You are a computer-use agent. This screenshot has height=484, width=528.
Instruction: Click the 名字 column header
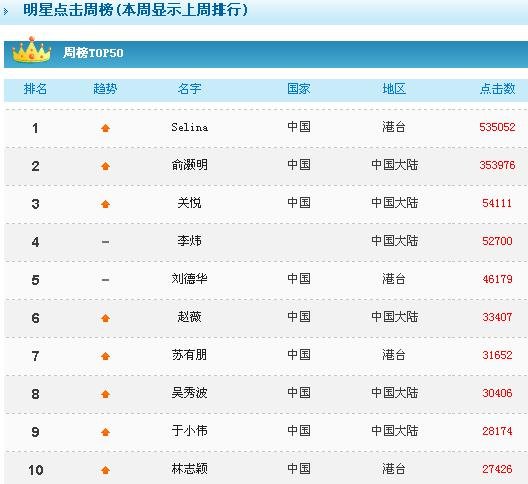coord(190,89)
